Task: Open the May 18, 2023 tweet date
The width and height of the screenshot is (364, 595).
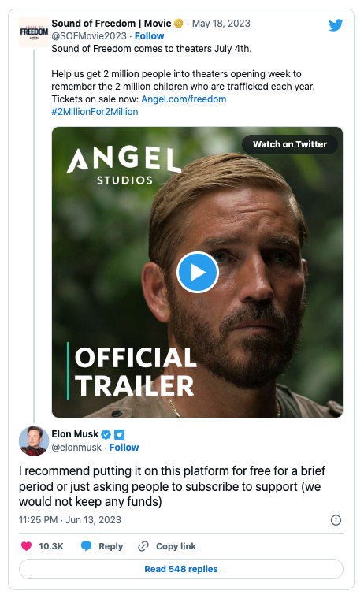Action: pyautogui.click(x=221, y=24)
